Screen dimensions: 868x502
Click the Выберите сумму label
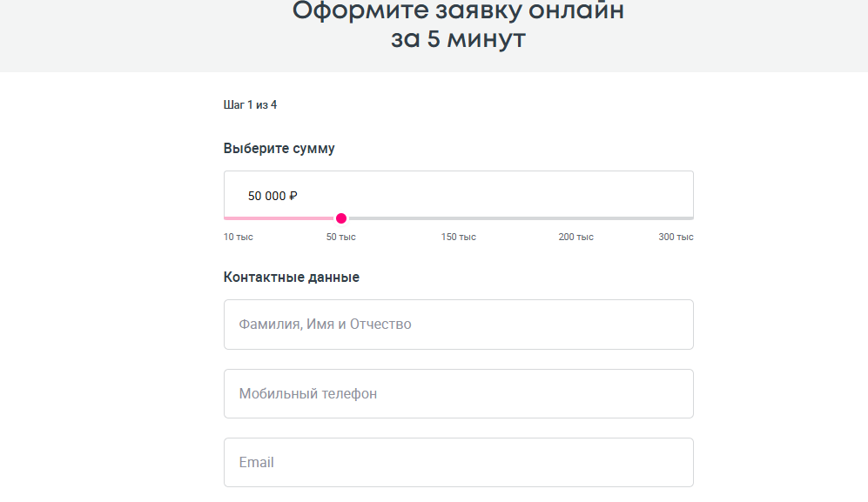[279, 149]
